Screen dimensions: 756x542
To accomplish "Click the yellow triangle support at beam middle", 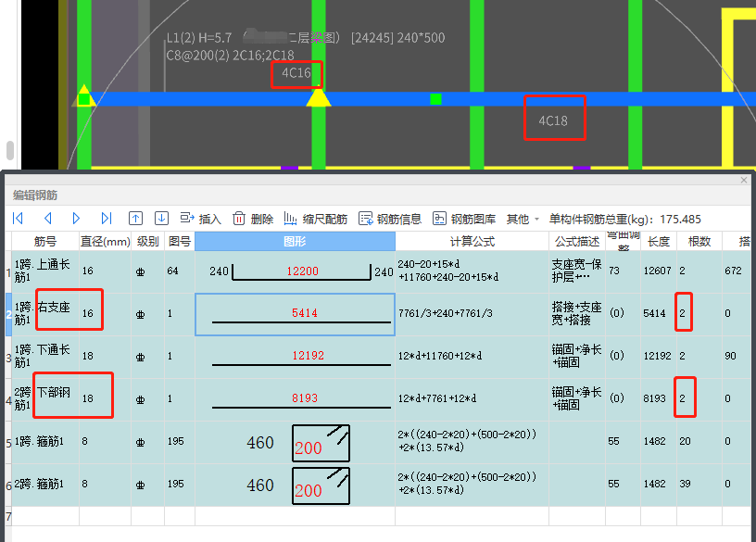I will [318, 98].
